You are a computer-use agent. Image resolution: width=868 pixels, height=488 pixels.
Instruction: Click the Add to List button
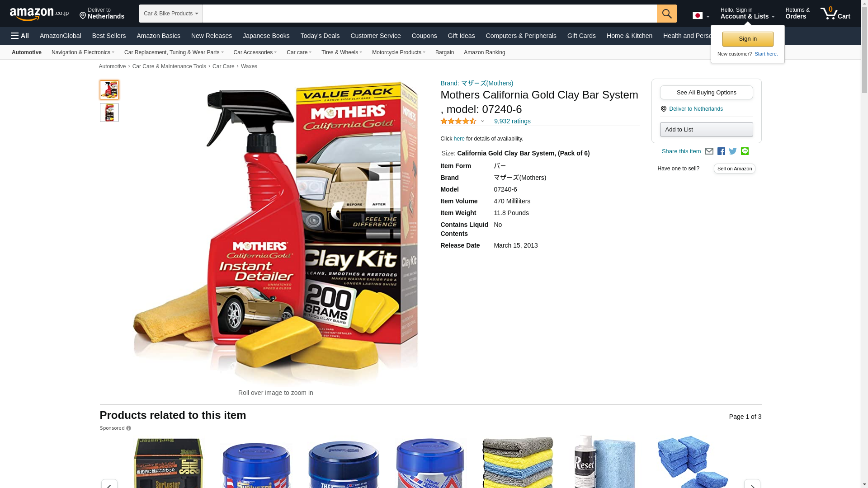706,130
